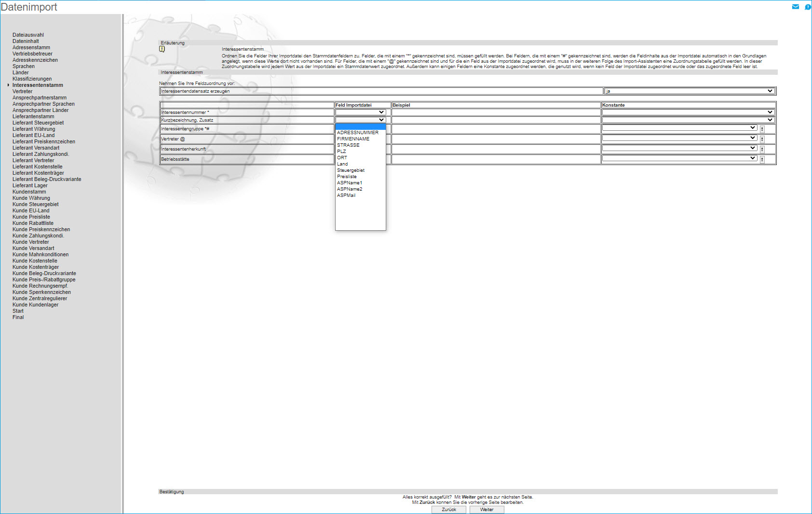Open Lieferant Steuergebiet in sidebar
Viewport: 812px width, 514px height.
(x=38, y=123)
